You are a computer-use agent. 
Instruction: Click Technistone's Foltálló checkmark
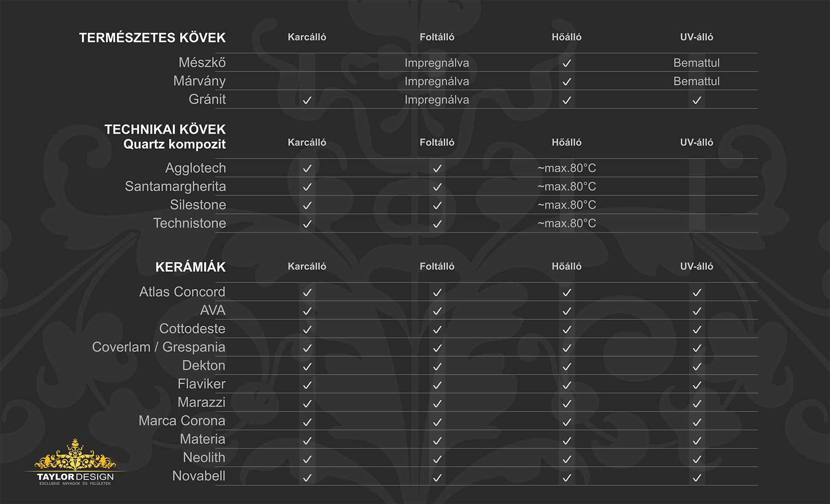(437, 224)
